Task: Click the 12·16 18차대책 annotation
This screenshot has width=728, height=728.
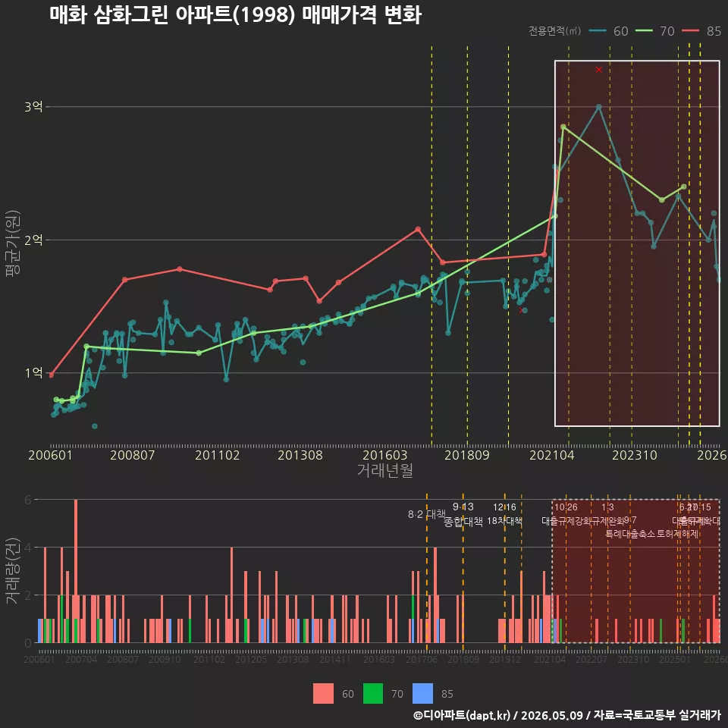Action: [x=505, y=514]
